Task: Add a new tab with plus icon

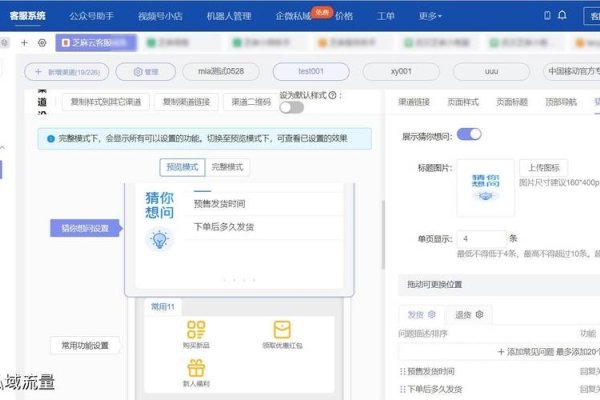Action: click(24, 42)
